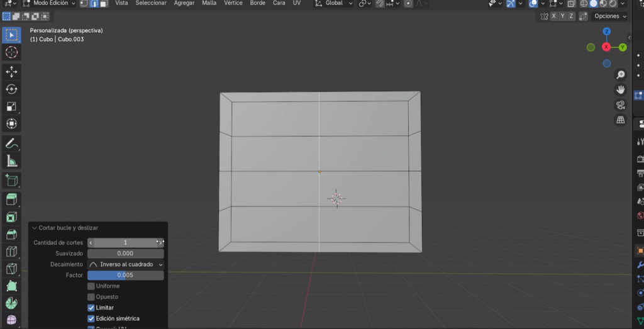Image resolution: width=644 pixels, height=329 pixels.
Task: Select the Inset Faces tool
Action: [x=11, y=217]
